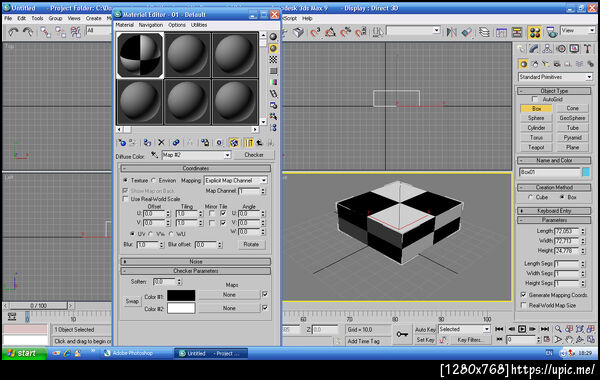
Task: Click Get Material icon in Material Editor
Action: tap(122, 143)
